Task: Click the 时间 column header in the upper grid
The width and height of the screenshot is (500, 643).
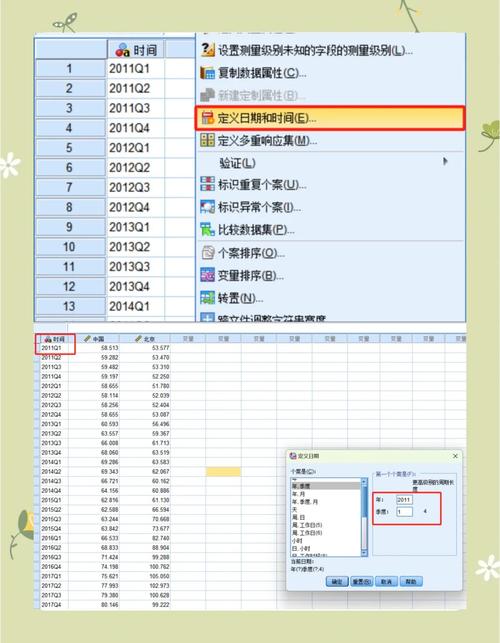Action: pos(135,50)
